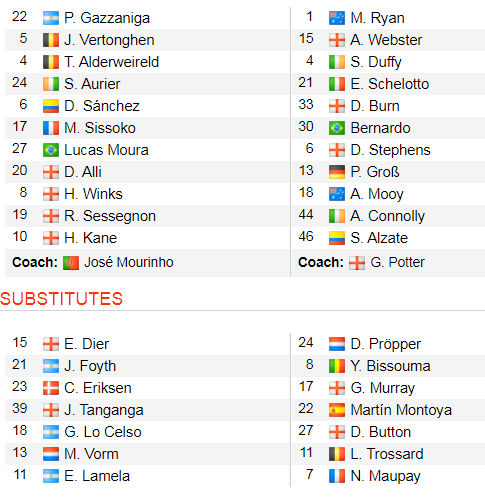This screenshot has width=485, height=499.
Task: Select G. Potter coach name
Action: pos(397,262)
